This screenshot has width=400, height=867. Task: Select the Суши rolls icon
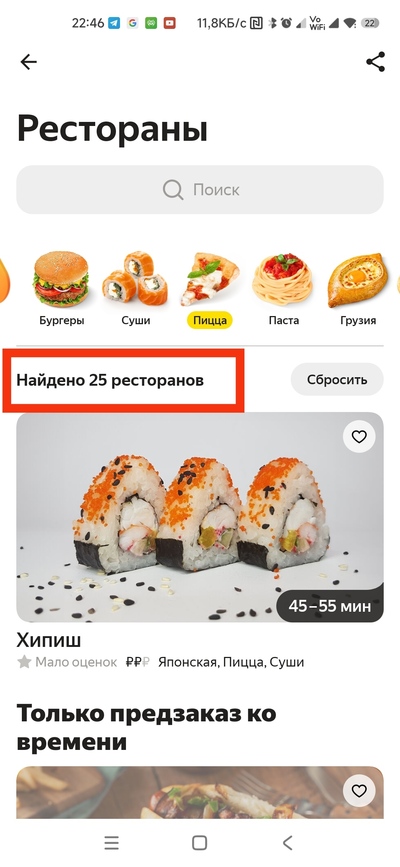coord(135,278)
